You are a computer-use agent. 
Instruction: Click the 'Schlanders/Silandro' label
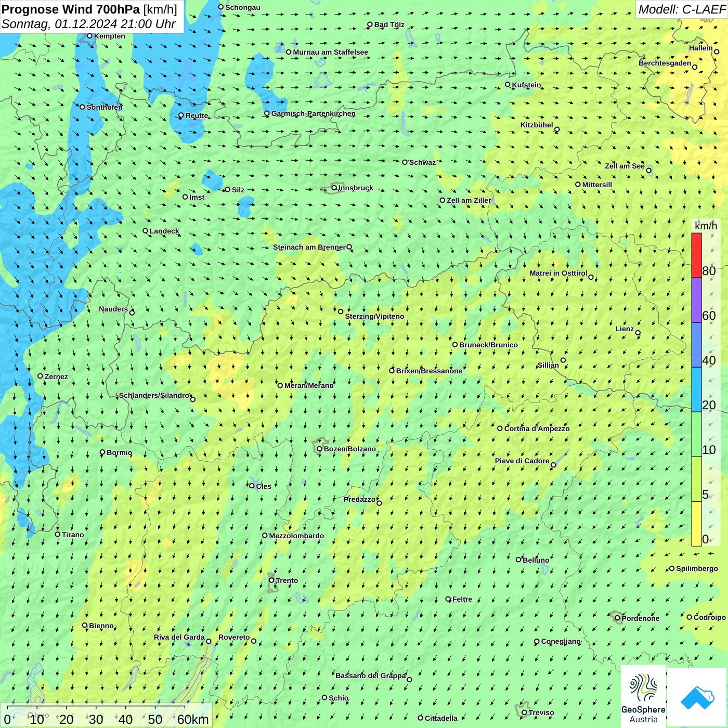(154, 395)
